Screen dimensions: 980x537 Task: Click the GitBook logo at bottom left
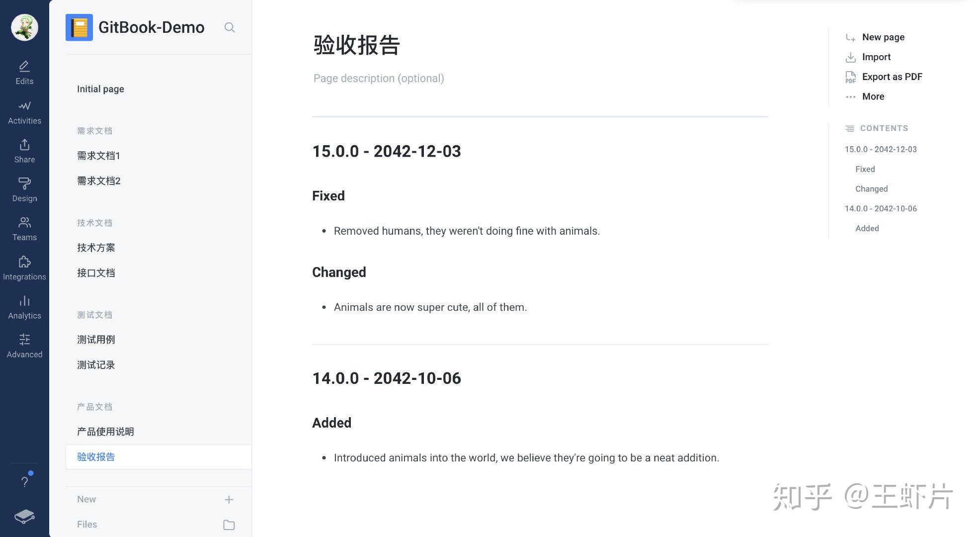tap(24, 516)
